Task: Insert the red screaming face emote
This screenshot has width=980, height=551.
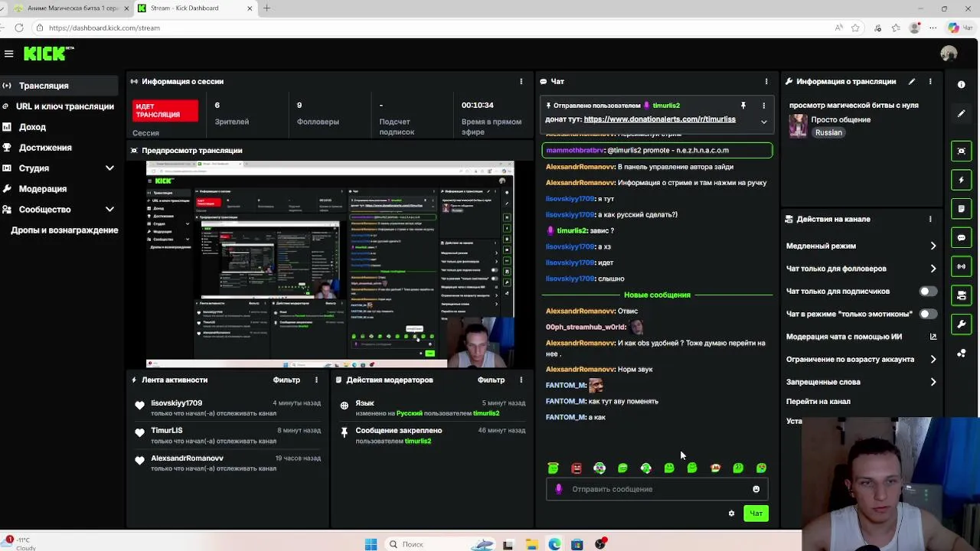Action: tap(577, 468)
